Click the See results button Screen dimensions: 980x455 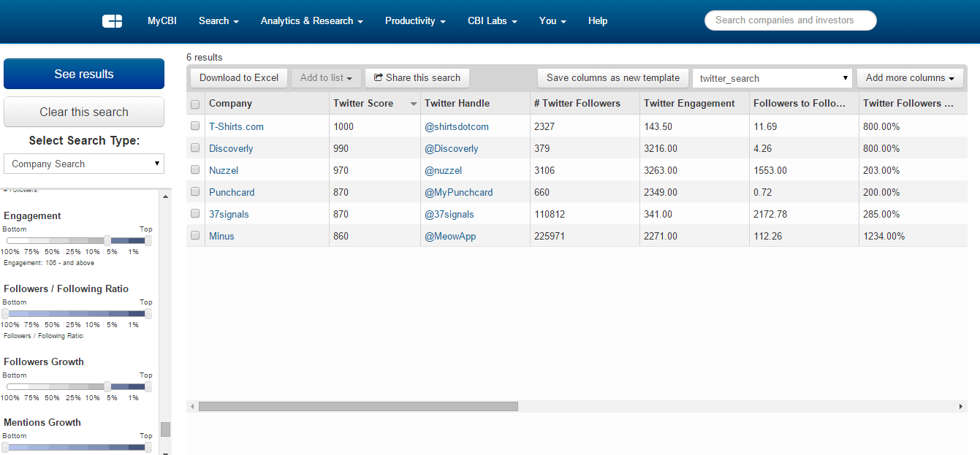[84, 74]
